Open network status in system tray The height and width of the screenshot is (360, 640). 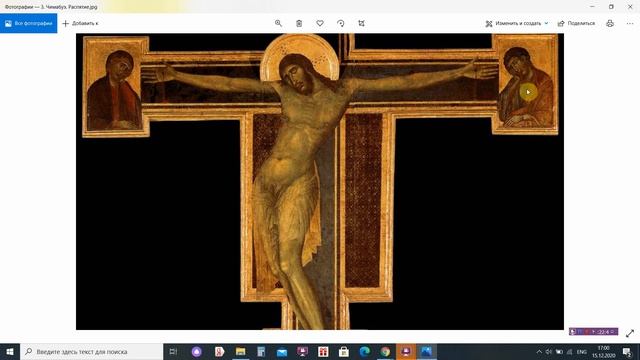pos(569,352)
